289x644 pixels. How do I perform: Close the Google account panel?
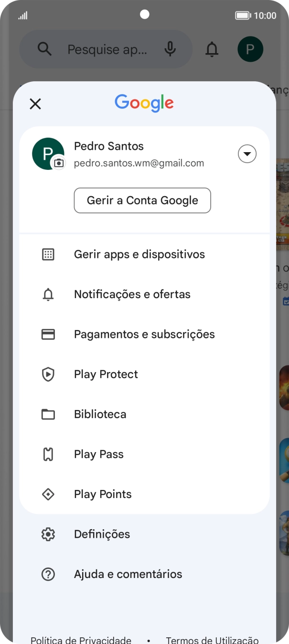pyautogui.click(x=35, y=104)
